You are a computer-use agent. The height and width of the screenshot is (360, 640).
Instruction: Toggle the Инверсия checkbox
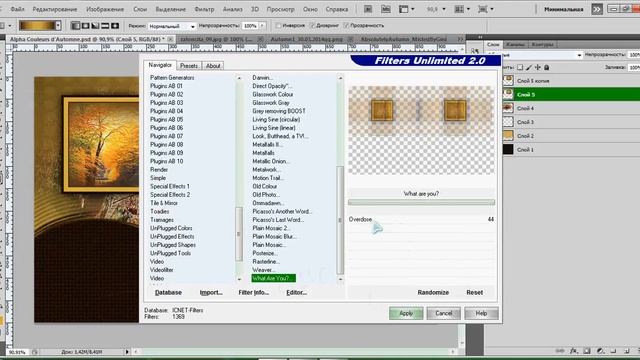278,25
